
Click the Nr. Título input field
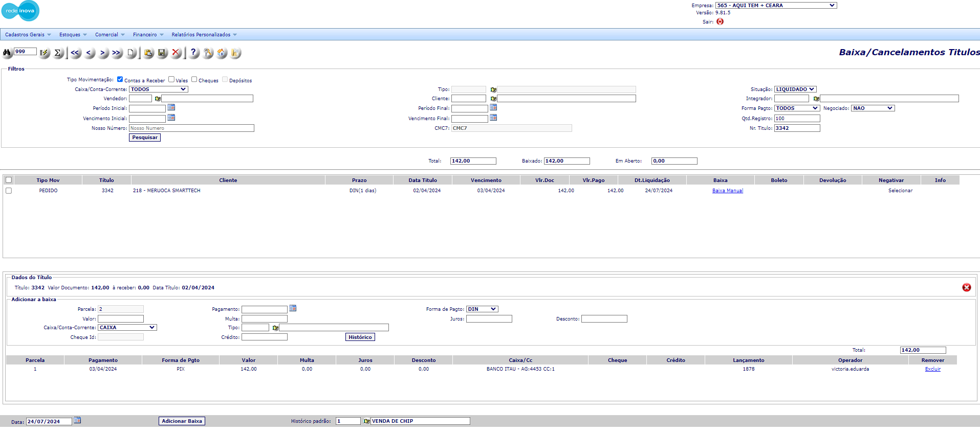(797, 128)
